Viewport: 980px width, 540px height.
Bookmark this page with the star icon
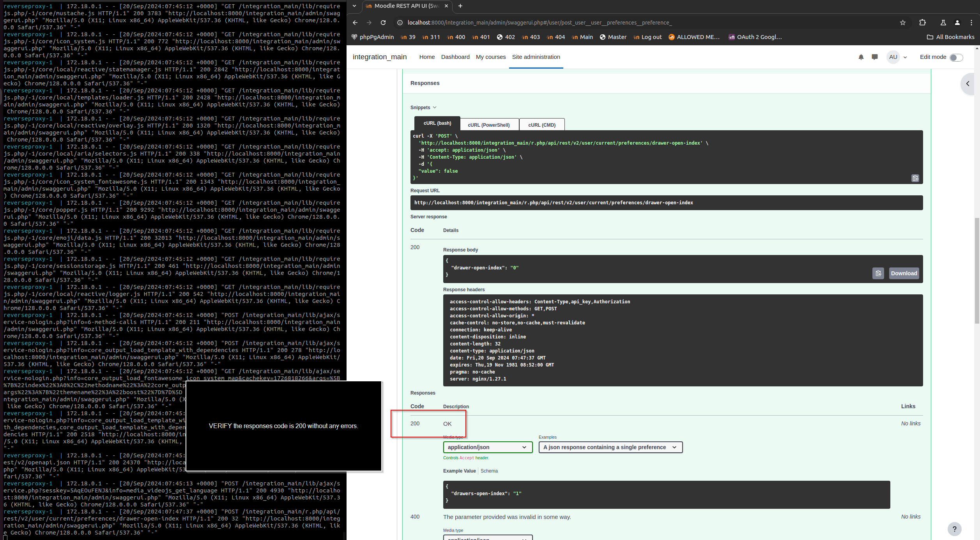903,23
